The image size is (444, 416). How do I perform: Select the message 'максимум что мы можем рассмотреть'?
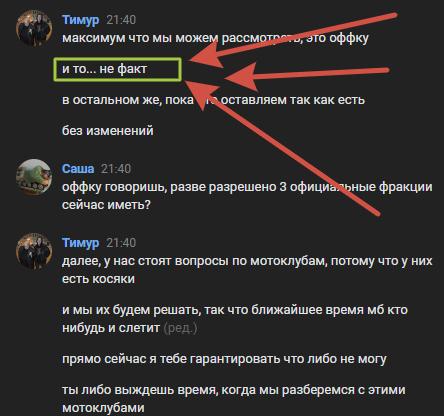tap(215, 38)
